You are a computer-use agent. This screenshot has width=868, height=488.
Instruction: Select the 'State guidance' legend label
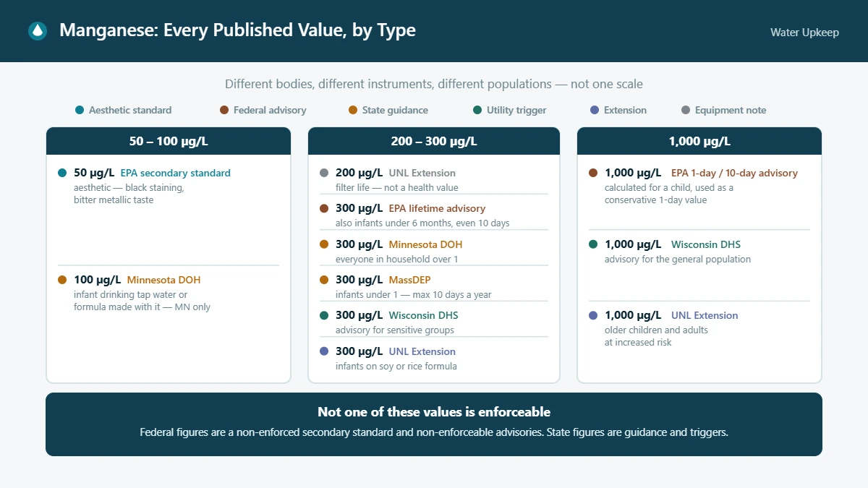pyautogui.click(x=395, y=111)
